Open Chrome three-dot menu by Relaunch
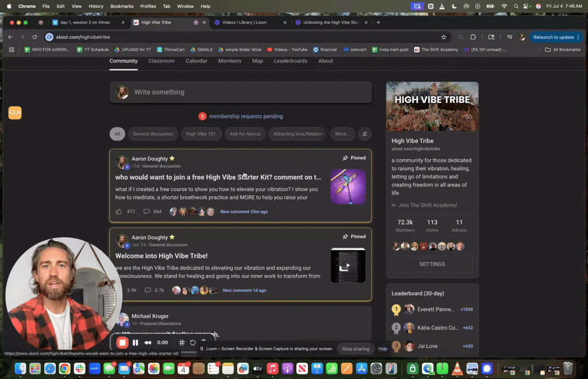Viewport: 588px width, 379px height. coord(578,37)
